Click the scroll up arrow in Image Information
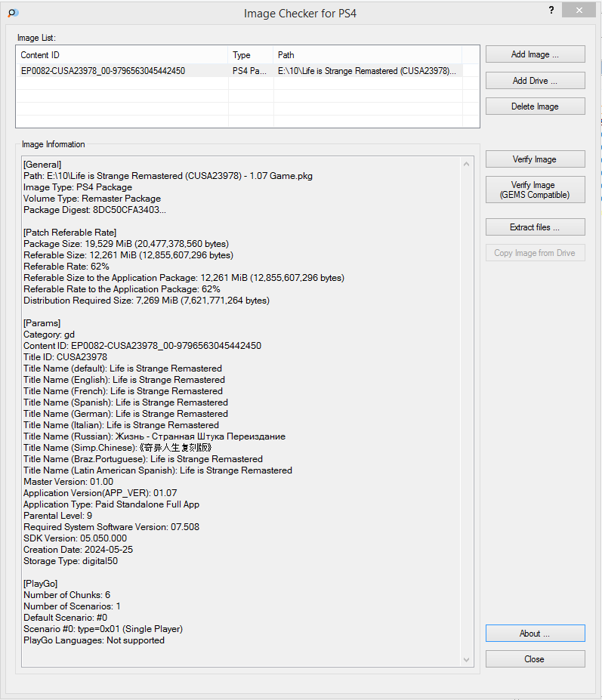Viewport: 602px width, 700px height. pyautogui.click(x=466, y=165)
